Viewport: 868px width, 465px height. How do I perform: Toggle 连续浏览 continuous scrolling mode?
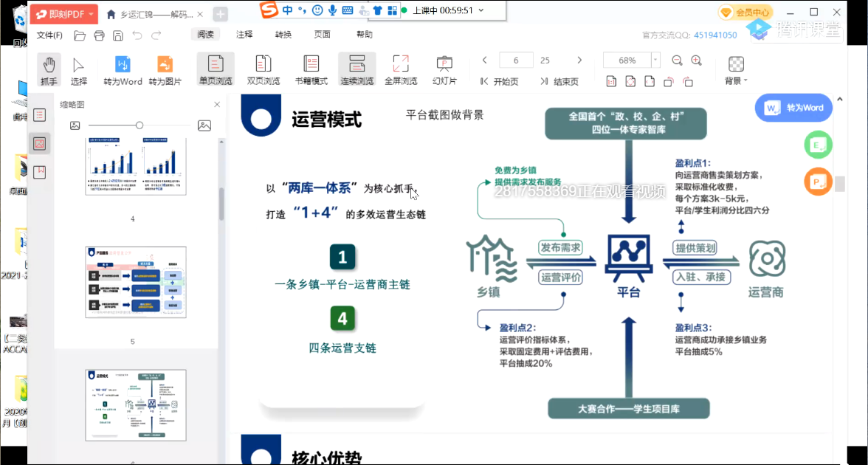(356, 70)
